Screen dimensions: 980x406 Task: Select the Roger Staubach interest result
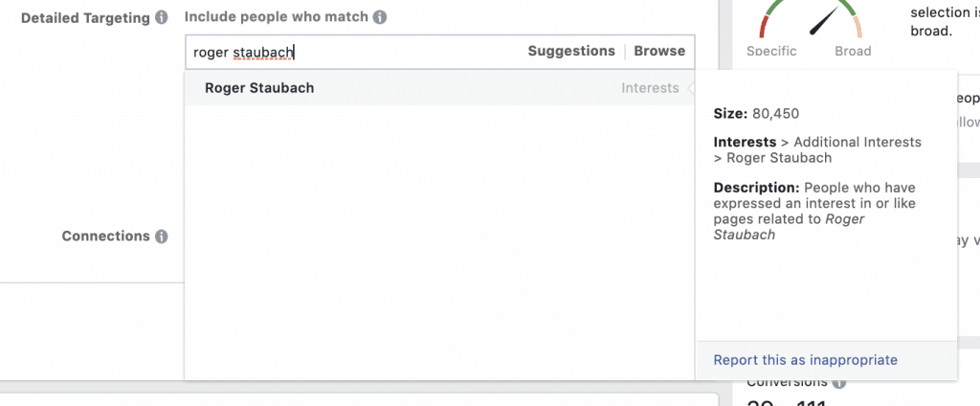click(439, 88)
